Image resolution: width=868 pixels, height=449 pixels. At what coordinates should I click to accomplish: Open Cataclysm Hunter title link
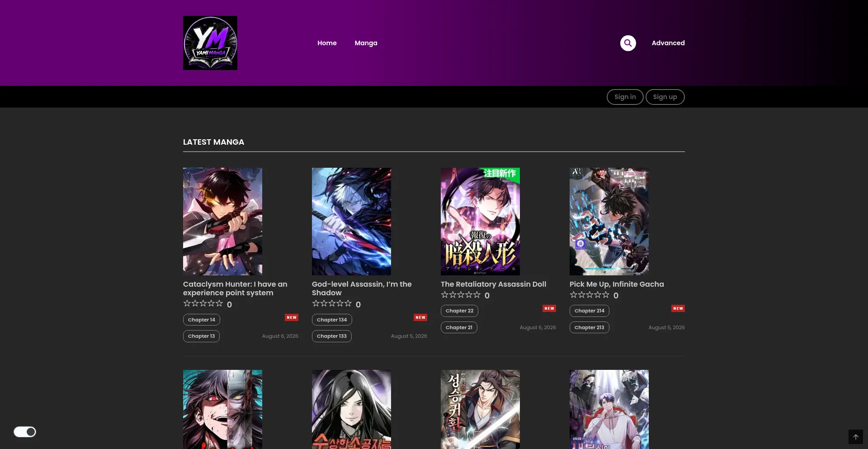(x=235, y=288)
